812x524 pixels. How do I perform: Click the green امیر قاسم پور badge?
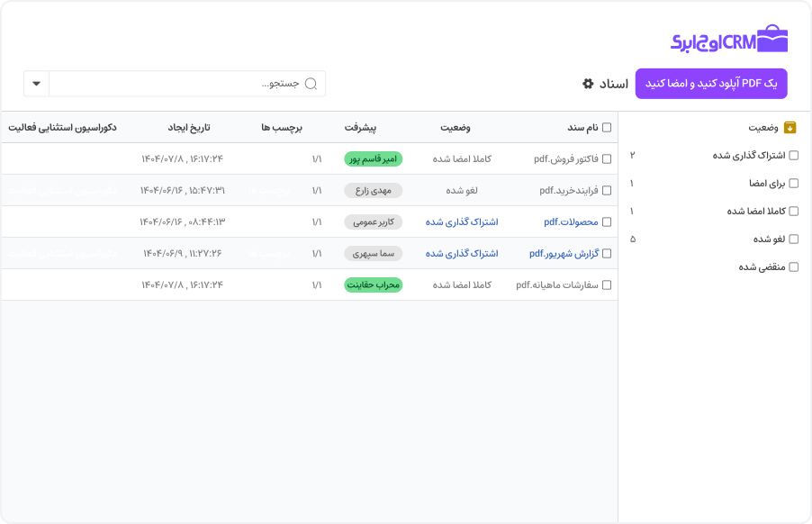click(x=373, y=158)
